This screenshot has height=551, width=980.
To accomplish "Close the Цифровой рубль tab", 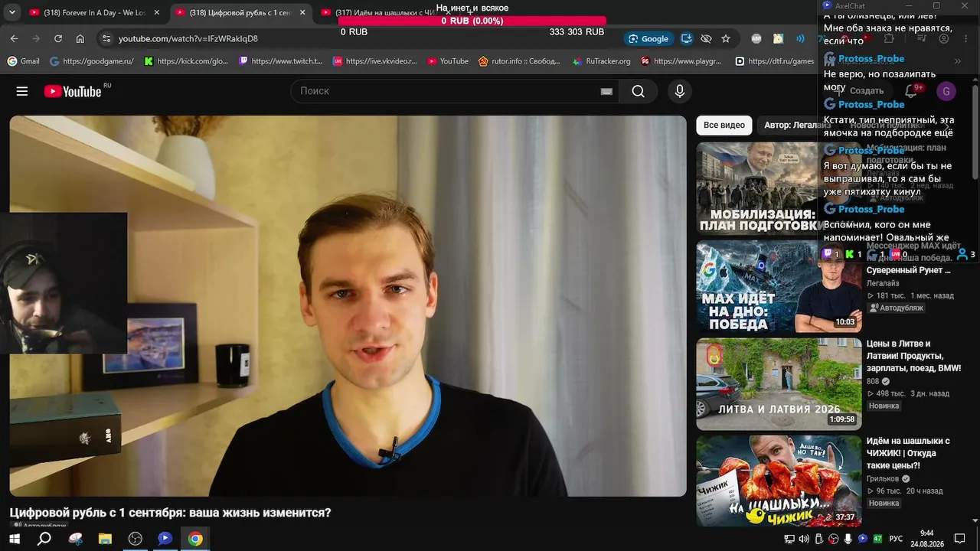I will [302, 12].
